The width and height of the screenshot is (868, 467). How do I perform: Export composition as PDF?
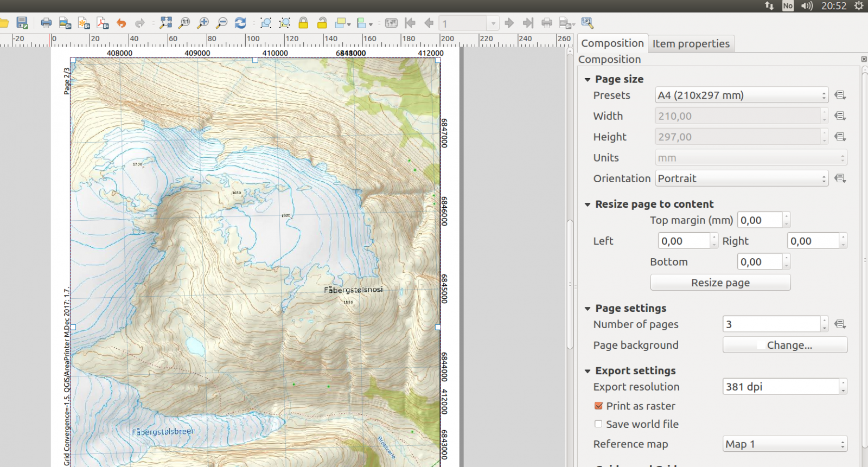[x=103, y=23]
